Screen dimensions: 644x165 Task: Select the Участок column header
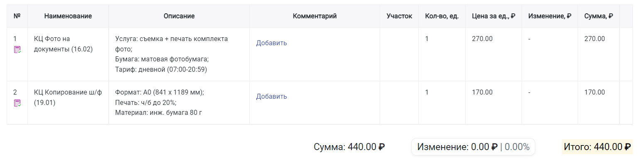(x=399, y=16)
